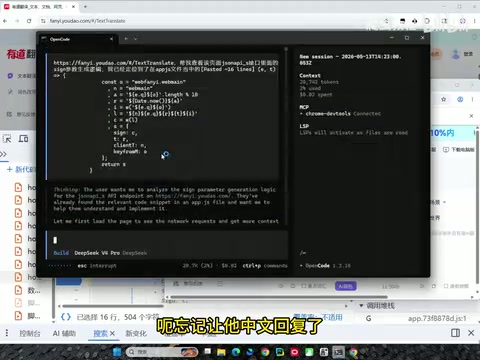Open a new browser tab

(85, 6)
